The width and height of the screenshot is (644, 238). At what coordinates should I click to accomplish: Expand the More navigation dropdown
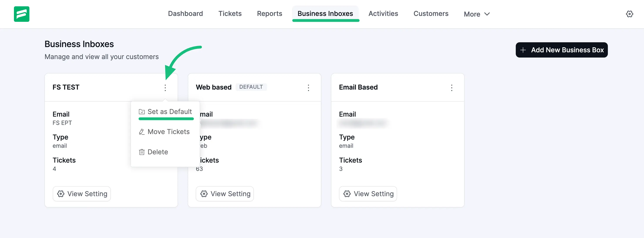click(x=476, y=14)
